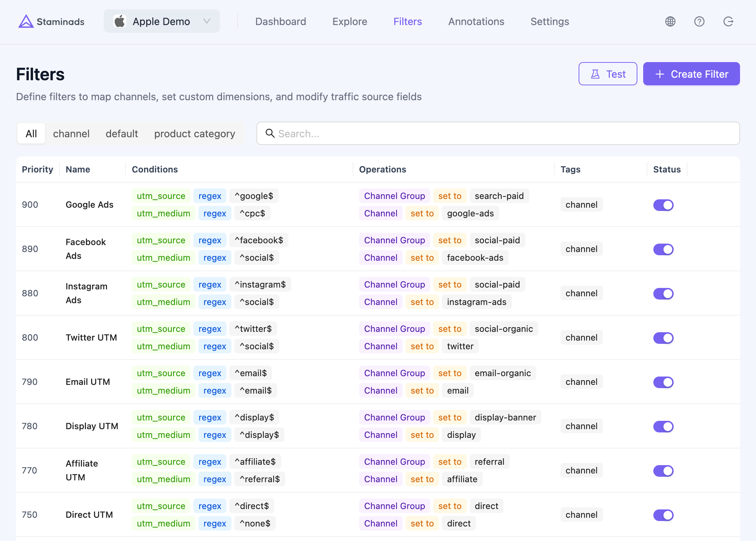The height and width of the screenshot is (541, 756).
Task: Open the Annotations nav item
Action: coord(476,21)
